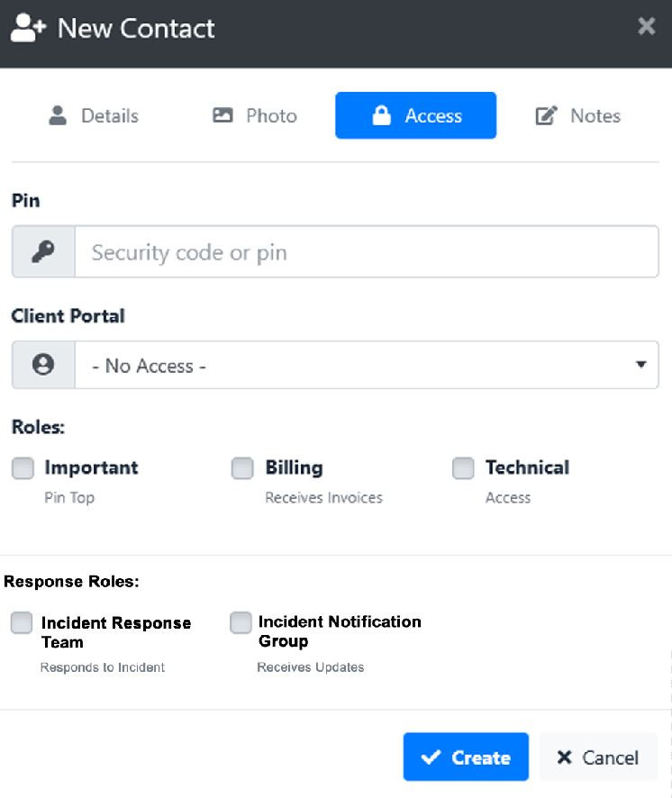Click the dropdown arrow in Client Portal field
Screen dimensions: 672x798
tap(641, 365)
